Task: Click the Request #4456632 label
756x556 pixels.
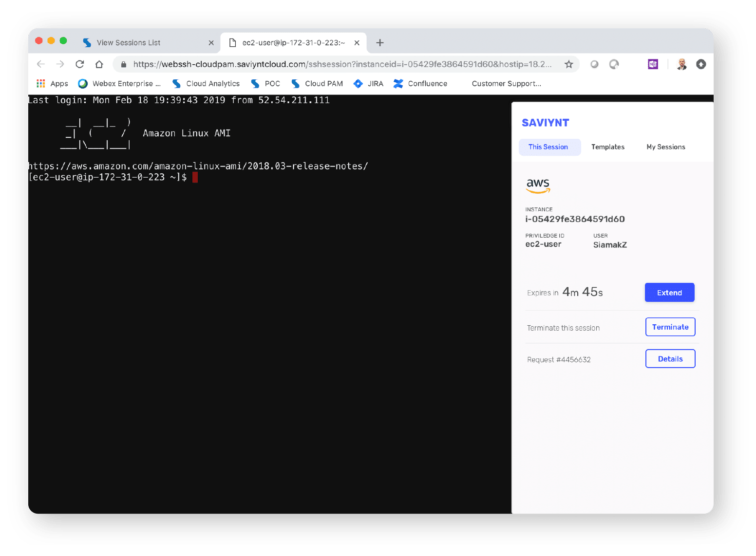Action: click(559, 360)
